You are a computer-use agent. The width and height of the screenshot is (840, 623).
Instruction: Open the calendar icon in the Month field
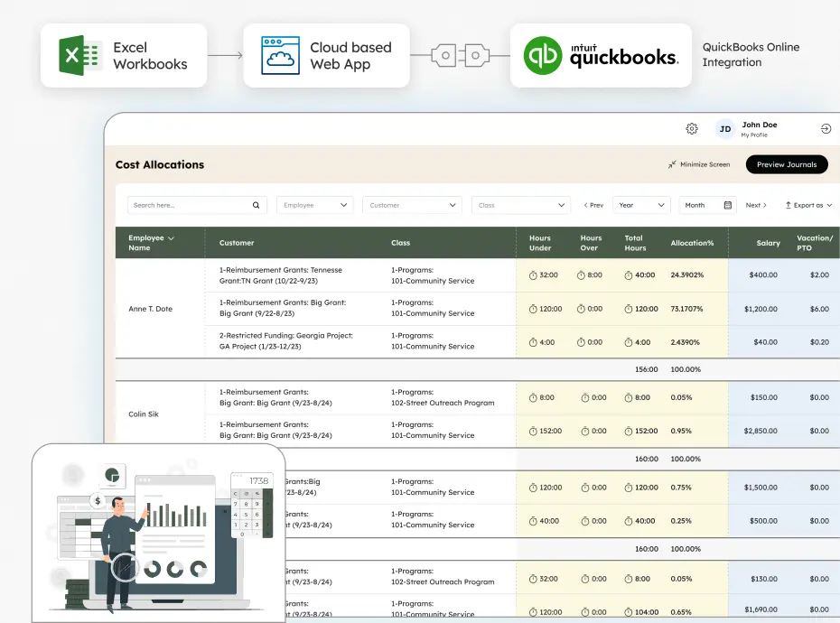[730, 205]
